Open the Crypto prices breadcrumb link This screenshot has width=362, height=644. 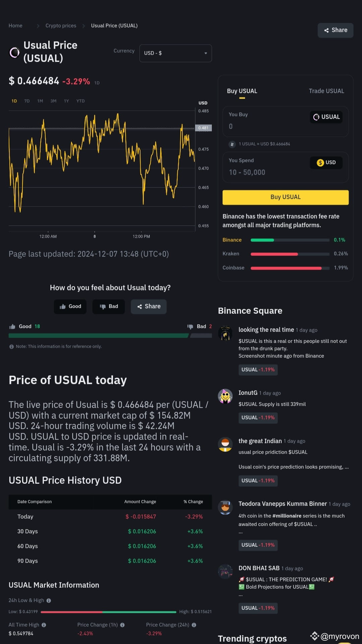point(61,25)
